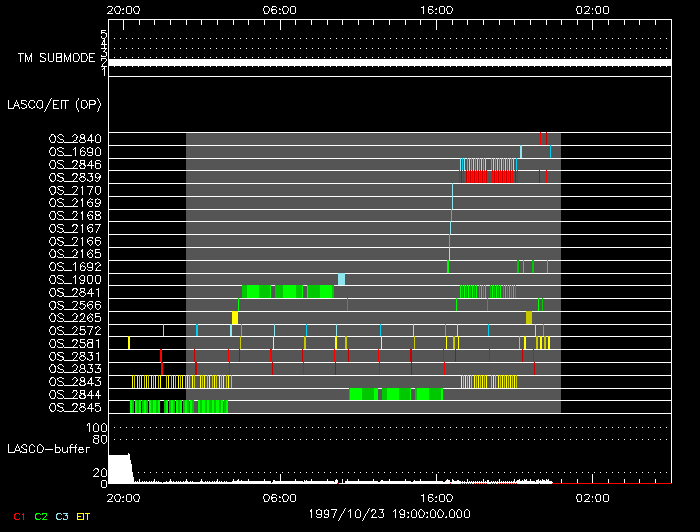Click the green OS_2841 morning block
Screen dimensions: 700x532
click(288, 292)
